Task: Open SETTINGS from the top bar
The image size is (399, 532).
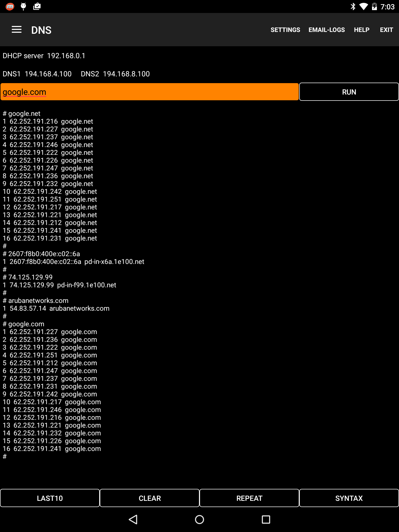Action: (285, 30)
